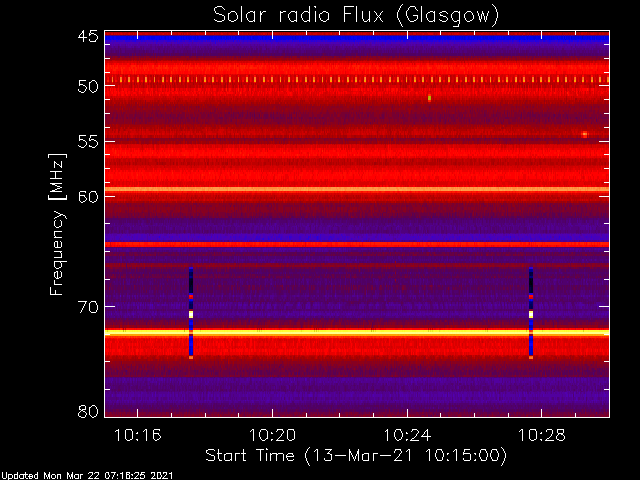640x480 pixels.
Task: Click the 'Updated Mon Mar 22' timestamp text
Action: 87,476
